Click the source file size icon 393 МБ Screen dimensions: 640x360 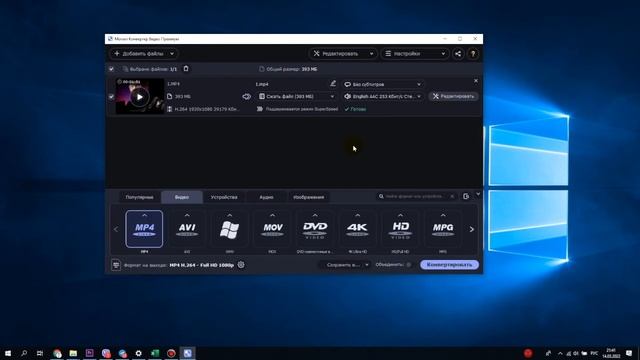[x=169, y=96]
